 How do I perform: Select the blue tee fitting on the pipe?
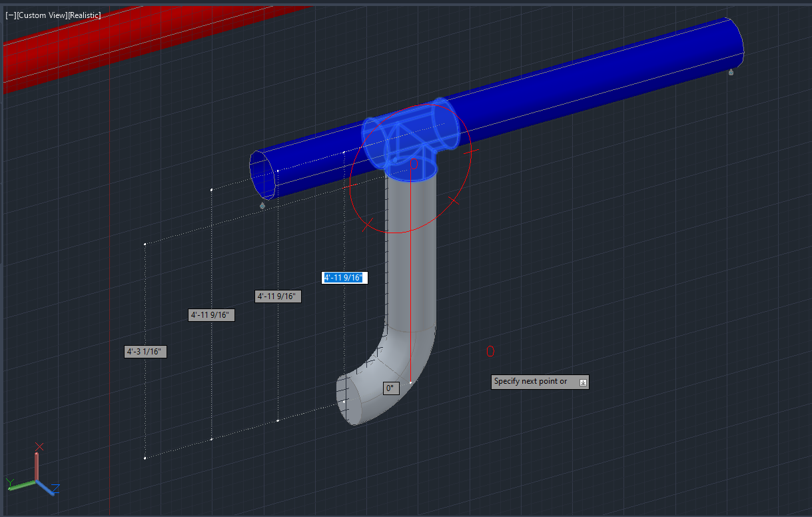pyautogui.click(x=410, y=140)
